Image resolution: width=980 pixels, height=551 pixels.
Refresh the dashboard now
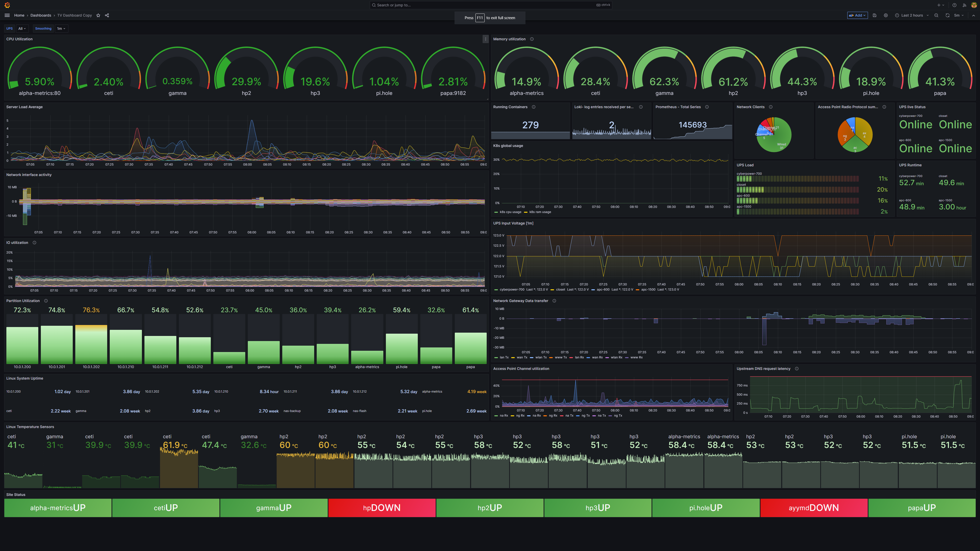pos(947,15)
